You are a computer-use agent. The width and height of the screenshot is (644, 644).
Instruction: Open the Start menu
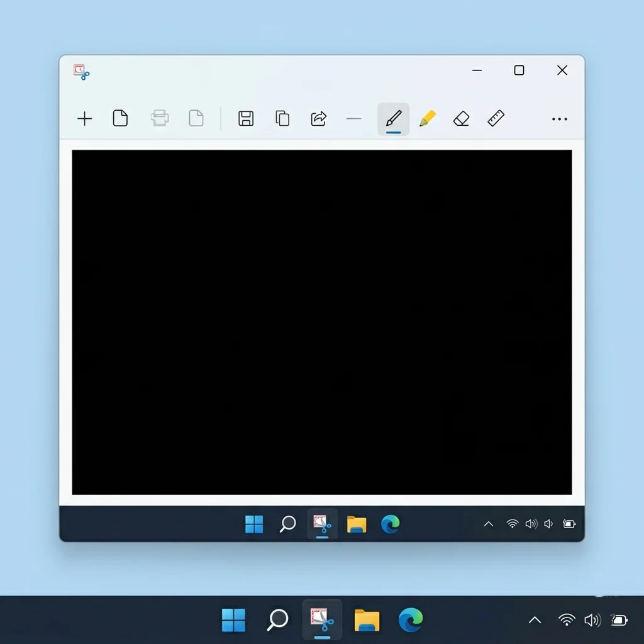(x=234, y=619)
